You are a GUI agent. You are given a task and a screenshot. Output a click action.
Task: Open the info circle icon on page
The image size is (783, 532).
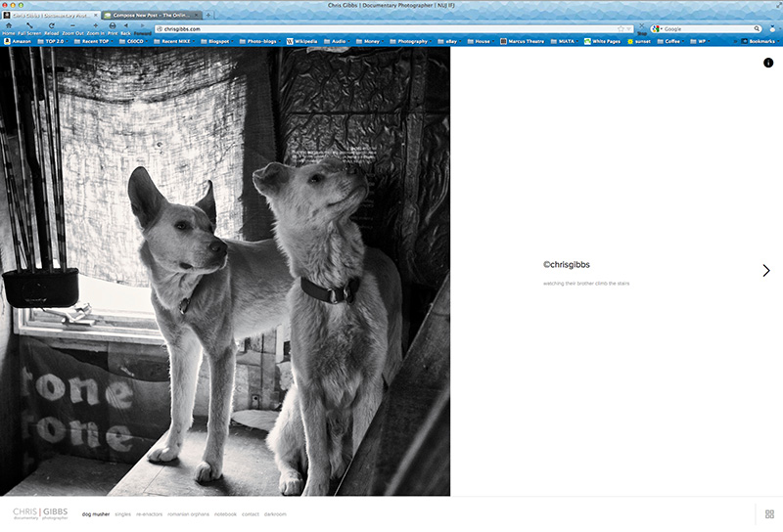click(768, 63)
